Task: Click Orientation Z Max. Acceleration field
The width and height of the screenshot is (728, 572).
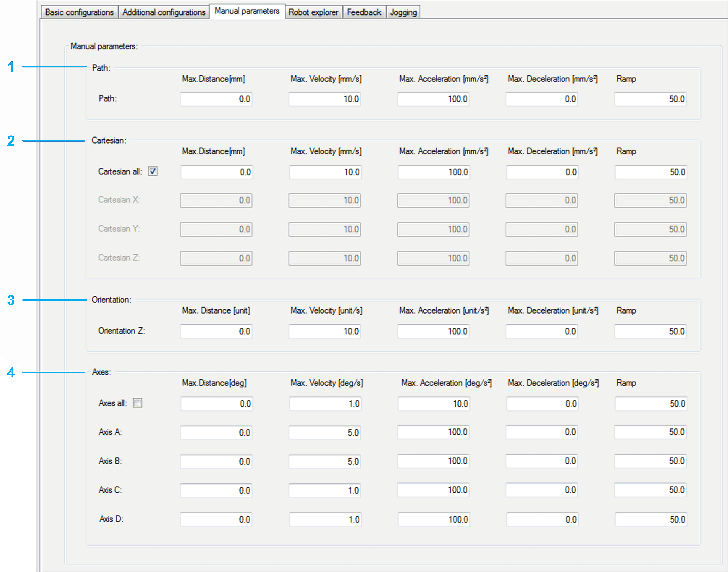Action: pos(433,331)
